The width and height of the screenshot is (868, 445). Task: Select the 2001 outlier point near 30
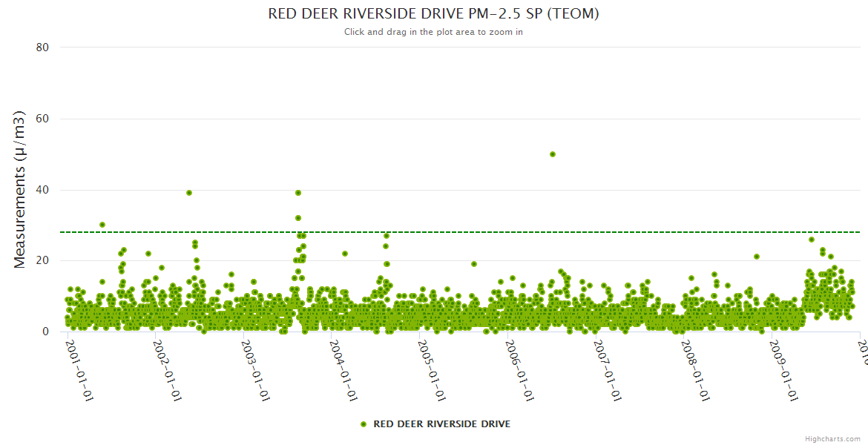point(102,225)
